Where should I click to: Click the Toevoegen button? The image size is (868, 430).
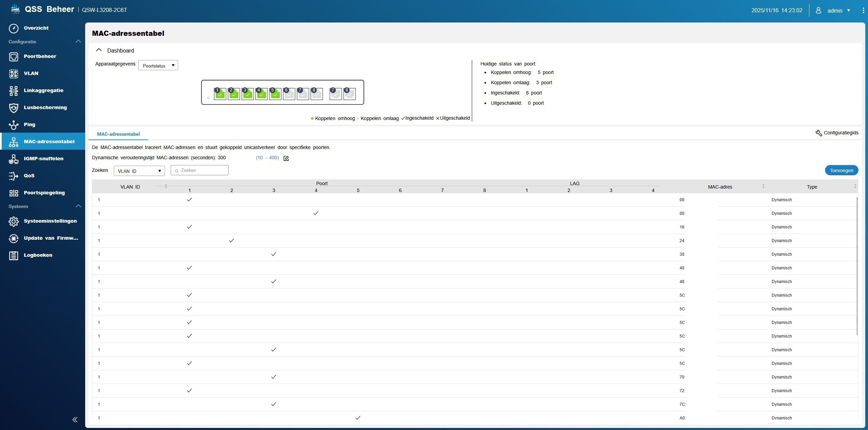click(841, 170)
